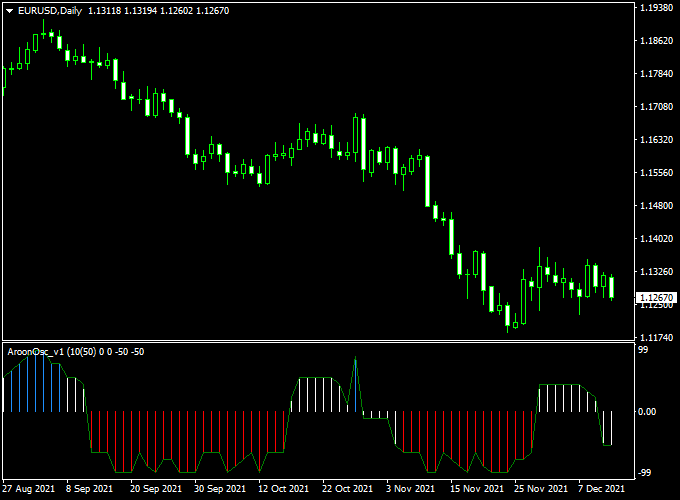Click the 12 Oct 2021 date marker
Image resolution: width=680 pixels, height=500 pixels.
[x=281, y=490]
